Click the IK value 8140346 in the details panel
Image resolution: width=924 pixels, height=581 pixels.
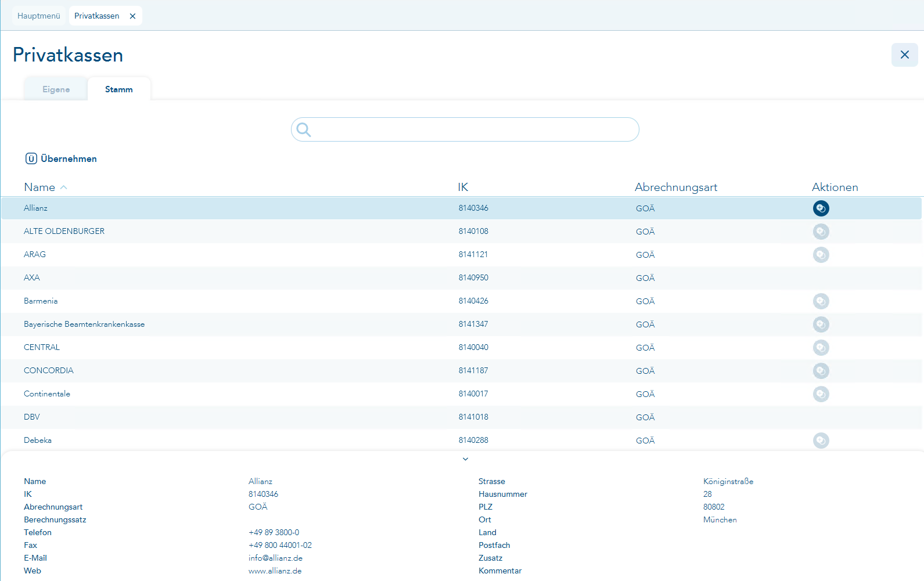point(263,494)
